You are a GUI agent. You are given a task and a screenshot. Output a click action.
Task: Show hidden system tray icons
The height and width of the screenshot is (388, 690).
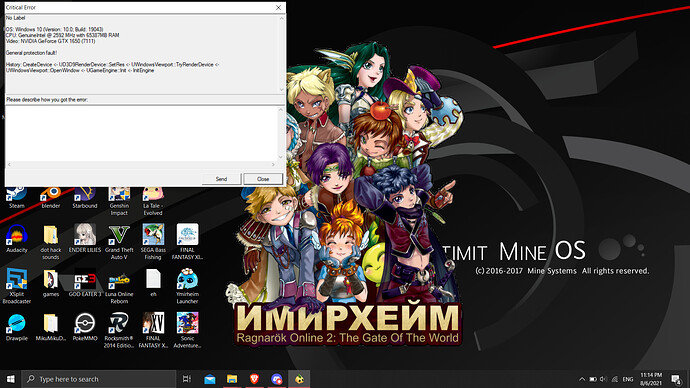coord(582,379)
